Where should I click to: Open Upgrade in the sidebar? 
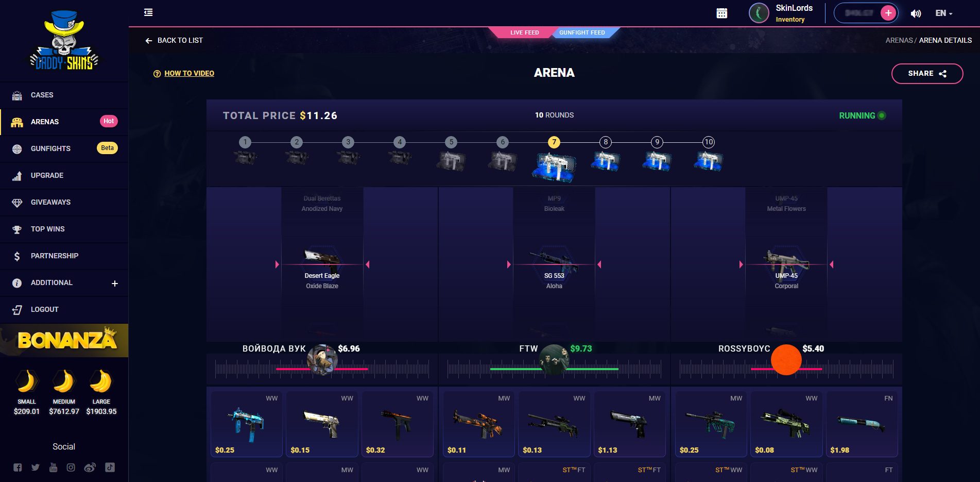point(64,175)
